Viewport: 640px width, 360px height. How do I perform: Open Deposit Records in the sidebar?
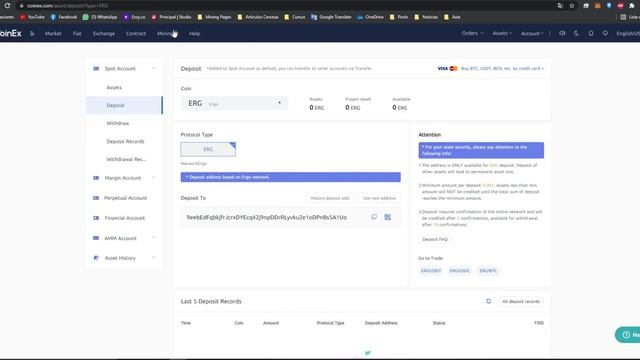pos(125,141)
